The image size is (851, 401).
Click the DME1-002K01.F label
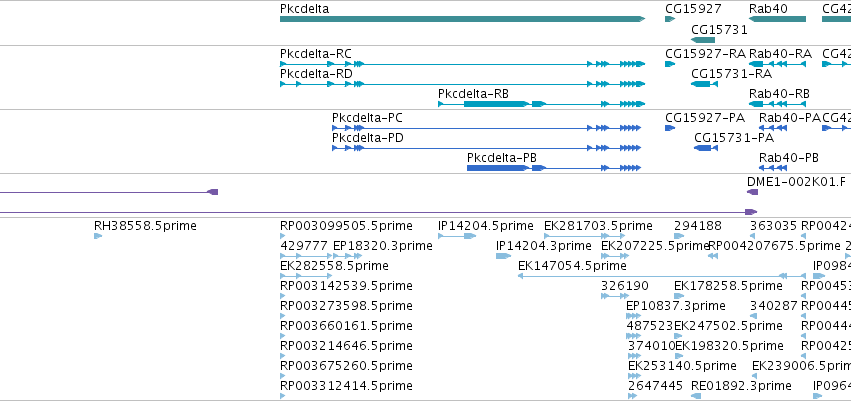(x=796, y=182)
